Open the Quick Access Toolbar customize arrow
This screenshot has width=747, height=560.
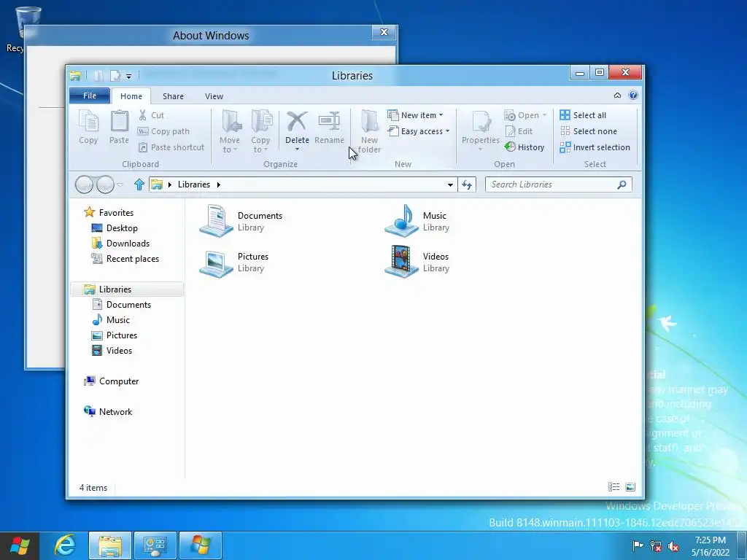point(128,76)
